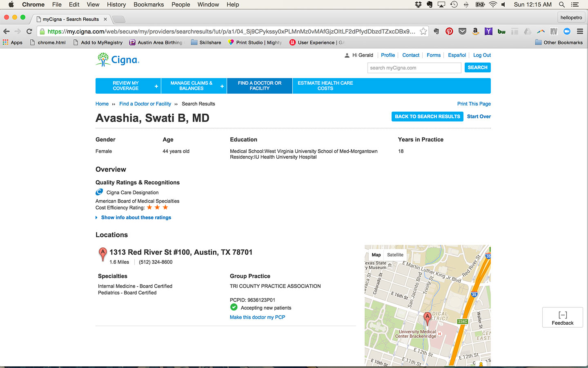Open Time Machine menu bar icon
Image resolution: width=588 pixels, height=368 pixels.
point(454,4)
